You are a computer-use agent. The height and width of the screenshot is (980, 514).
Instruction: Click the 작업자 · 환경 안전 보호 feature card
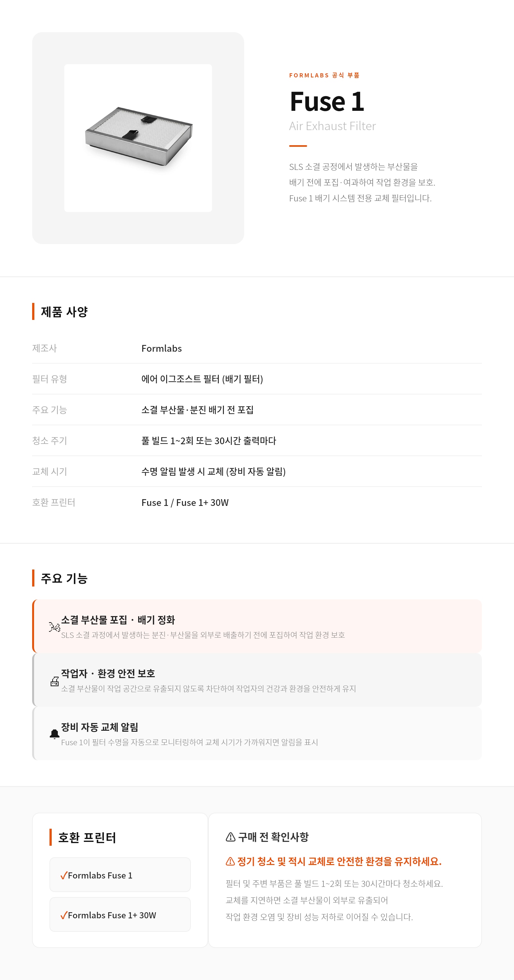click(257, 680)
